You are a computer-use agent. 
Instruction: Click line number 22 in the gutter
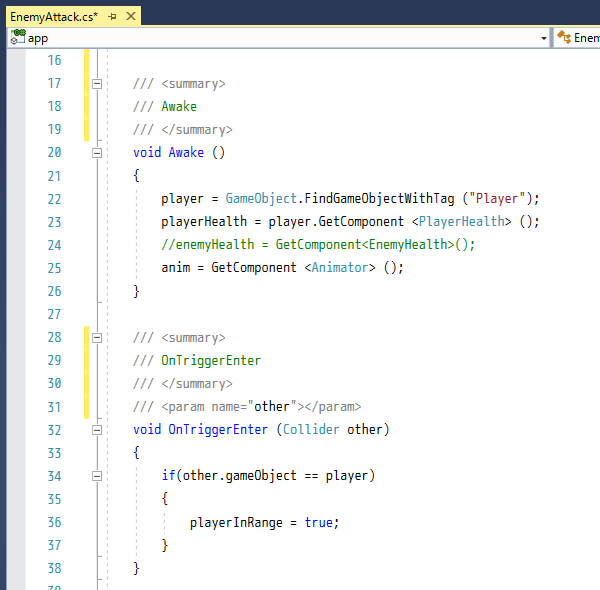(x=54, y=199)
